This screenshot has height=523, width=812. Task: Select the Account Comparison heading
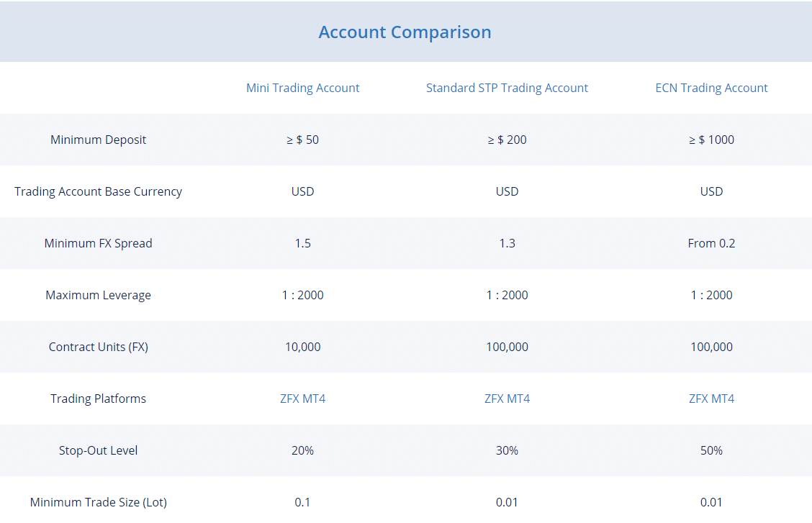[405, 32]
